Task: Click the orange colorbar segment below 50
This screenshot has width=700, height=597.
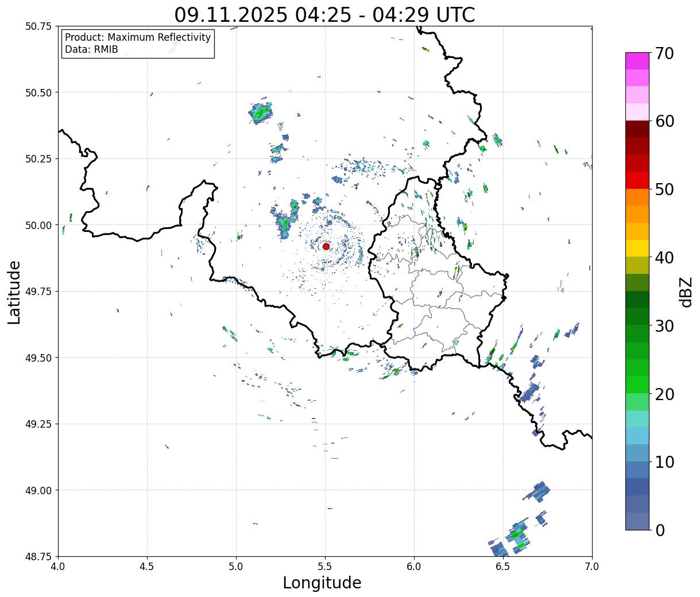Action: click(x=637, y=197)
